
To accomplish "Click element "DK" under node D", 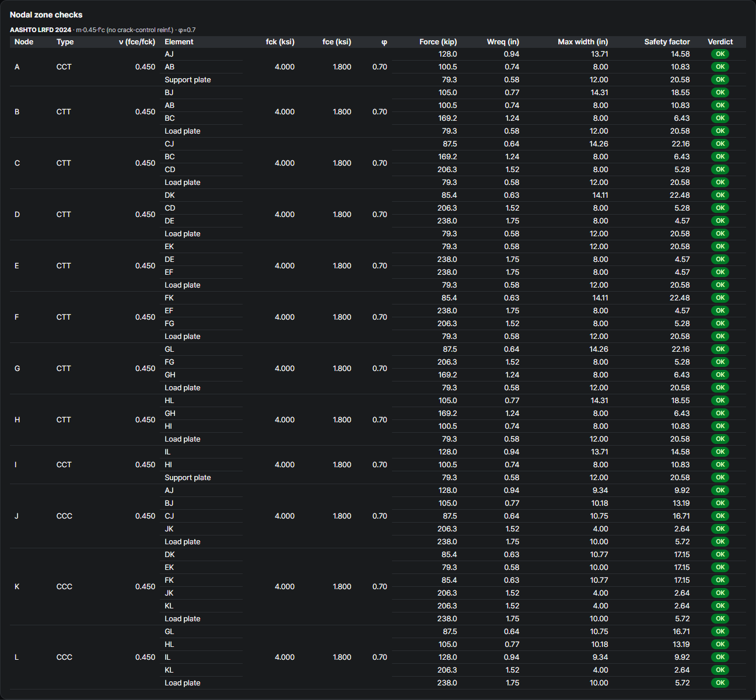I will pyautogui.click(x=170, y=195).
